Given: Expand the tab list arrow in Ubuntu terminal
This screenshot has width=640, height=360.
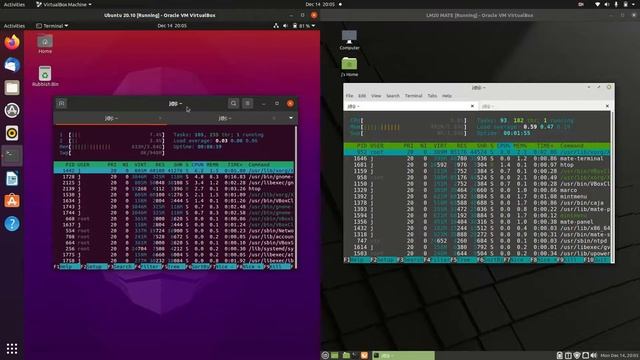Looking at the screenshot, I should (291, 118).
